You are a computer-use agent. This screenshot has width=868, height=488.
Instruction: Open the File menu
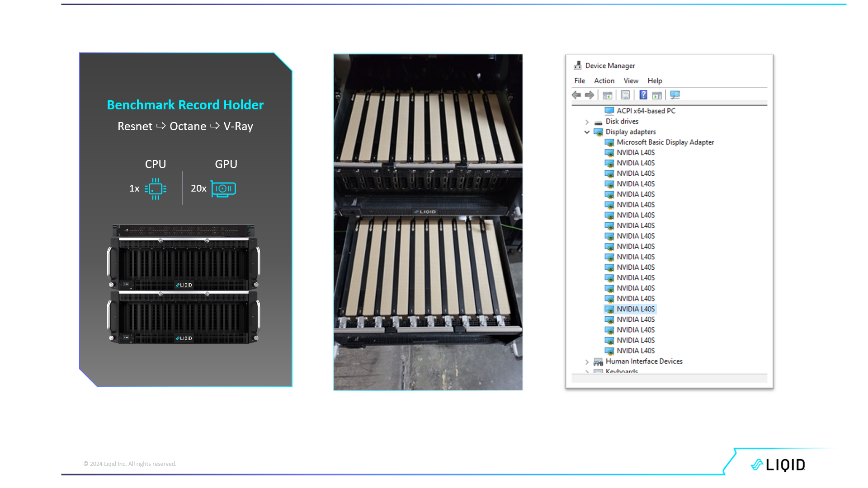580,80
